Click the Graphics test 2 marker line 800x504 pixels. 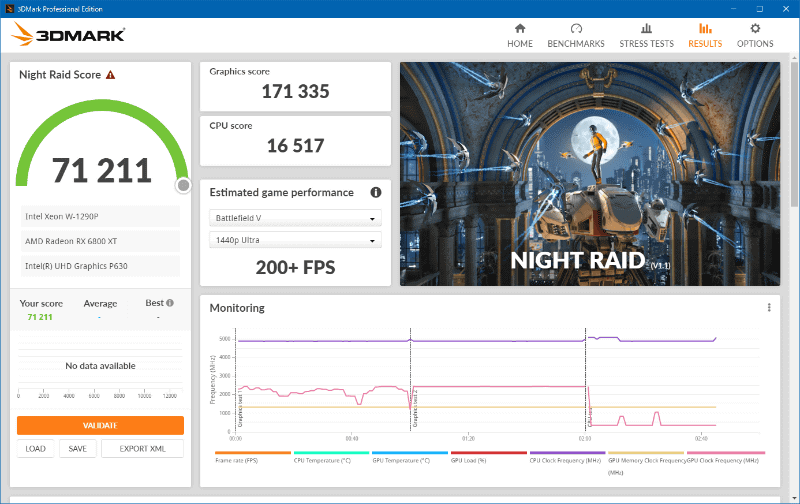411,380
